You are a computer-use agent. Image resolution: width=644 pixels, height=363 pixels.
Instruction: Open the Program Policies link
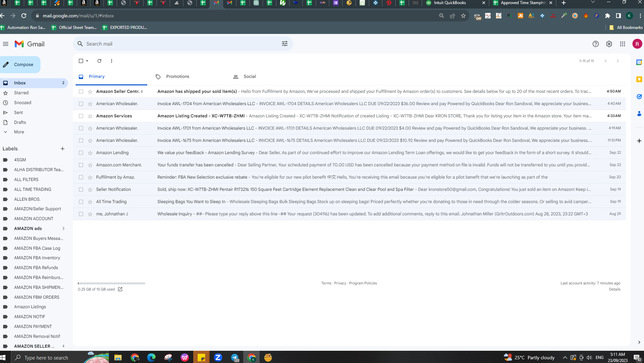pyautogui.click(x=363, y=283)
